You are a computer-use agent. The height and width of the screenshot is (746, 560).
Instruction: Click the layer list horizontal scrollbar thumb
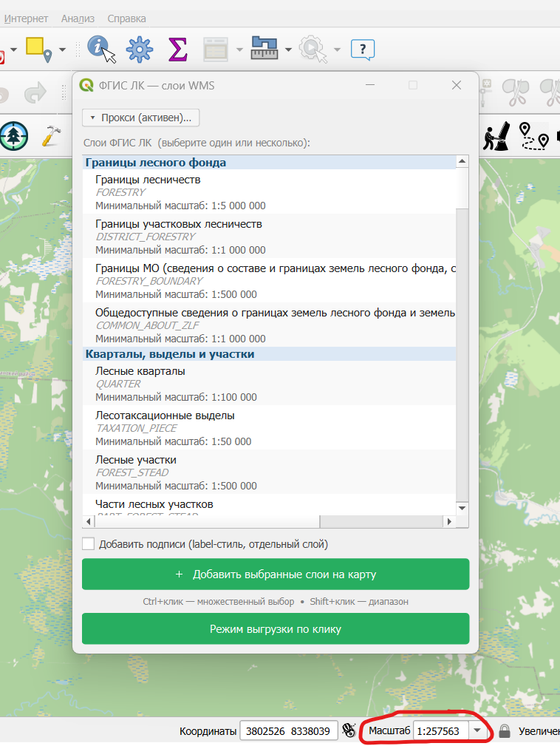point(208,521)
